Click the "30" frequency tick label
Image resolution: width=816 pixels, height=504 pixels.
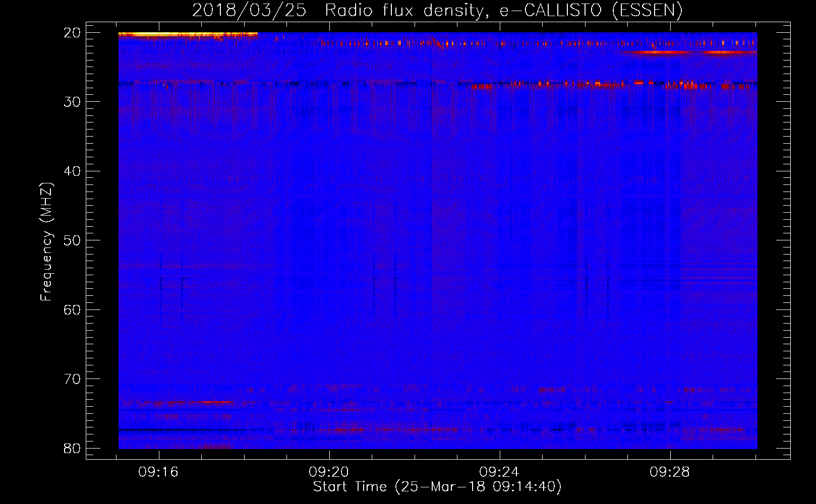tap(72, 102)
